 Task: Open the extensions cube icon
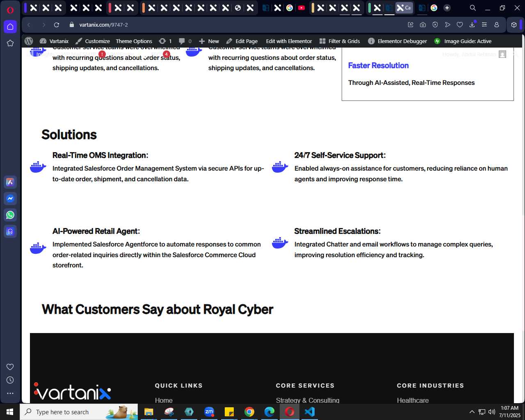click(x=514, y=25)
